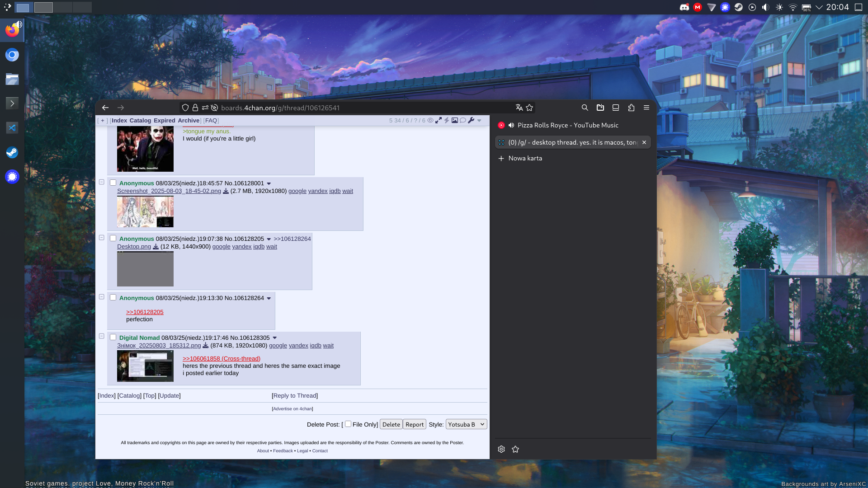Open post menu arrow for No.106128305

tap(274, 338)
